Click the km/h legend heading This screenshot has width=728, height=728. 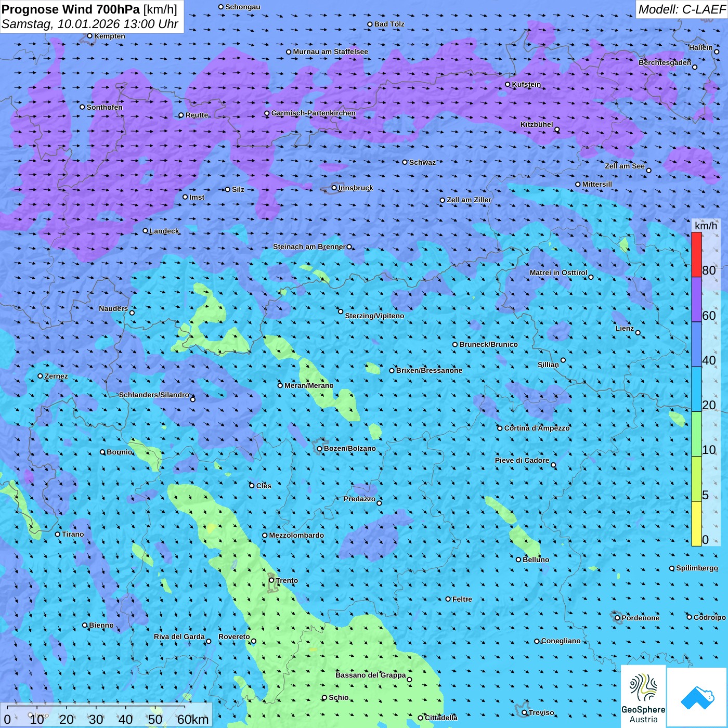pyautogui.click(x=706, y=226)
